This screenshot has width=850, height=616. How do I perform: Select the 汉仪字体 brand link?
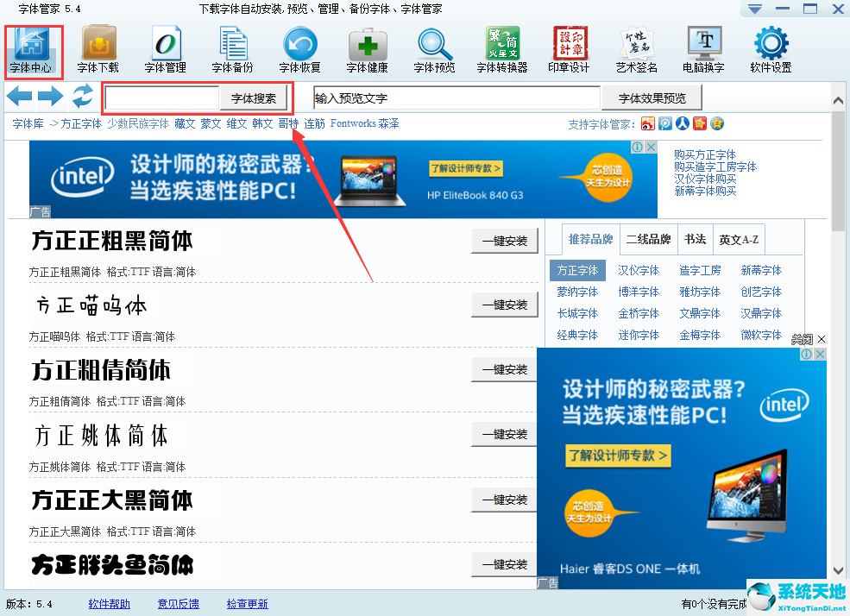[639, 270]
